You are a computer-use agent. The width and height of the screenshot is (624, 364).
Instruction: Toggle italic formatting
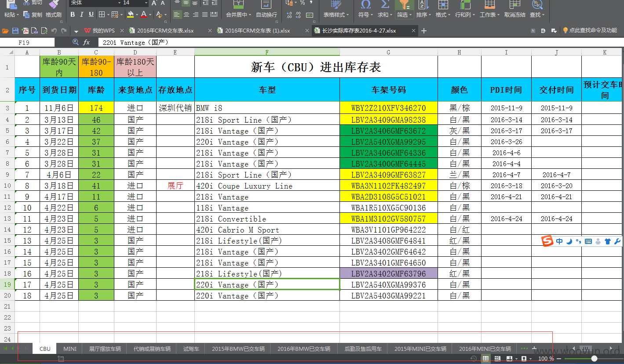pyautogui.click(x=82, y=15)
